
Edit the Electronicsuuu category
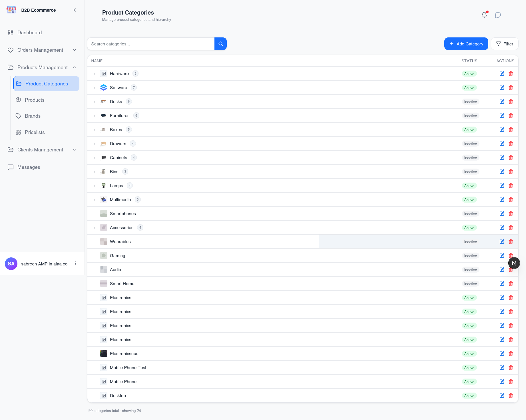coord(502,354)
